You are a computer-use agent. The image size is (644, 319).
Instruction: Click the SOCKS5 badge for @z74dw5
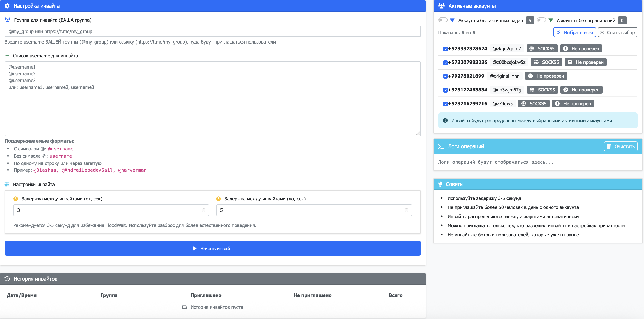[x=534, y=104]
